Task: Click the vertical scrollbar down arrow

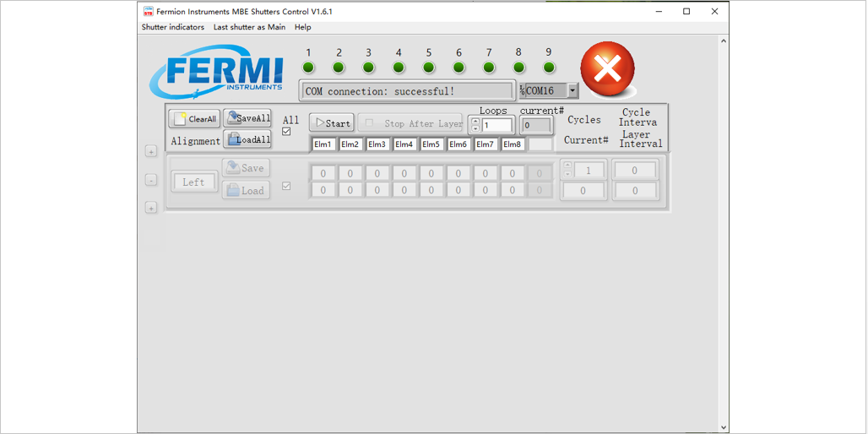Action: (723, 426)
